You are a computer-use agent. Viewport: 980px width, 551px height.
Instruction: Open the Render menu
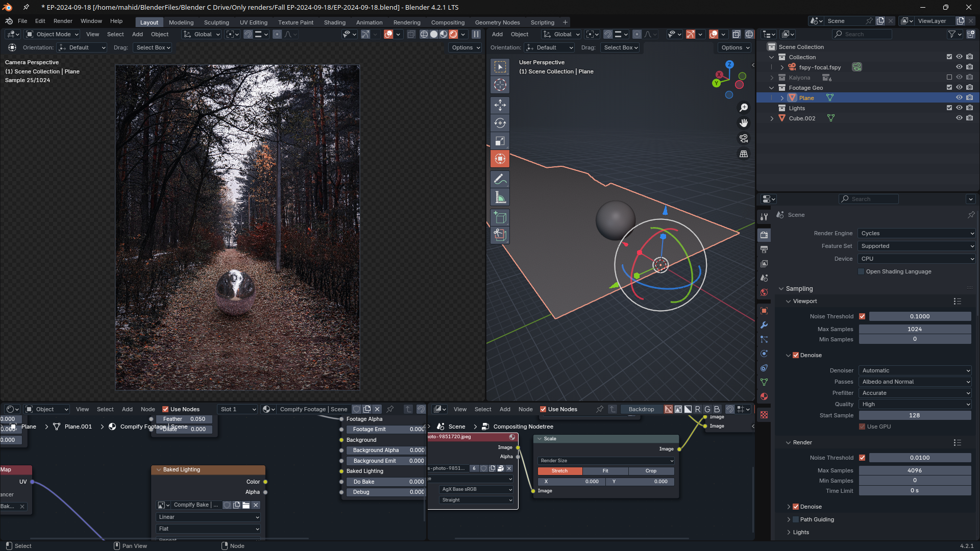pos(63,21)
